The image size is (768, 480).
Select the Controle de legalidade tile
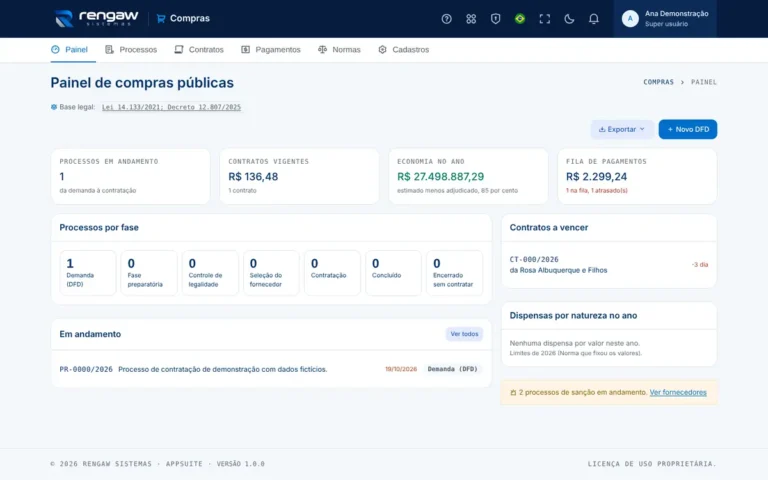[x=210, y=273]
